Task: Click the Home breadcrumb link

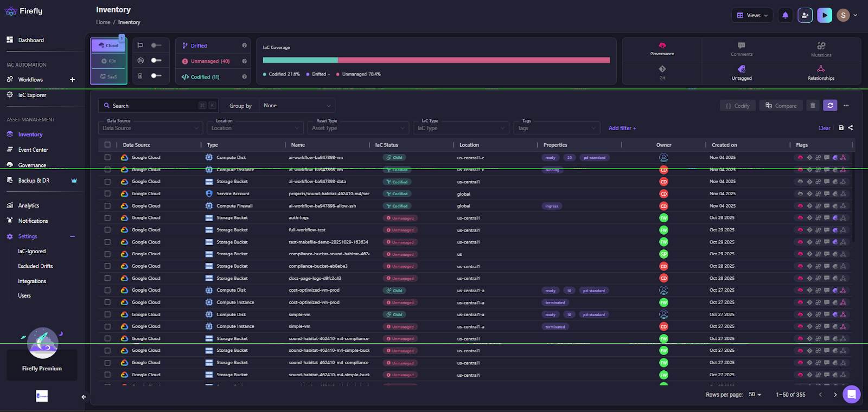Action: click(x=103, y=22)
